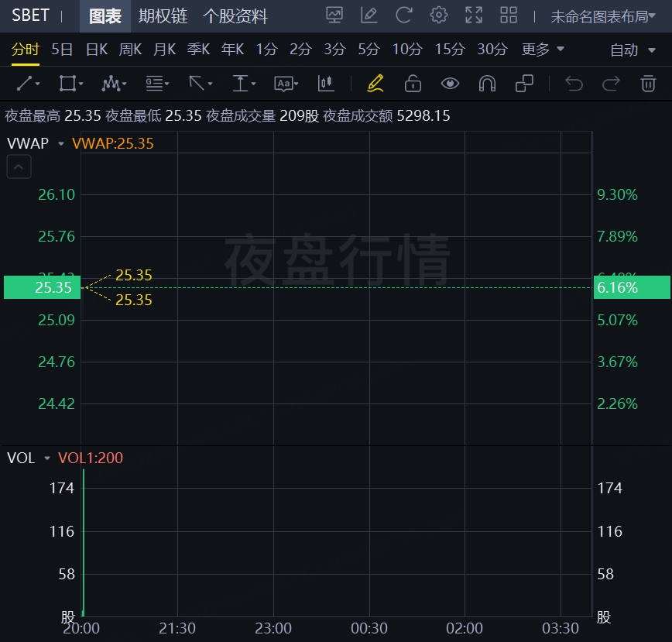Delete all drawings with trash icon
This screenshot has width=672, height=642.
[x=648, y=84]
